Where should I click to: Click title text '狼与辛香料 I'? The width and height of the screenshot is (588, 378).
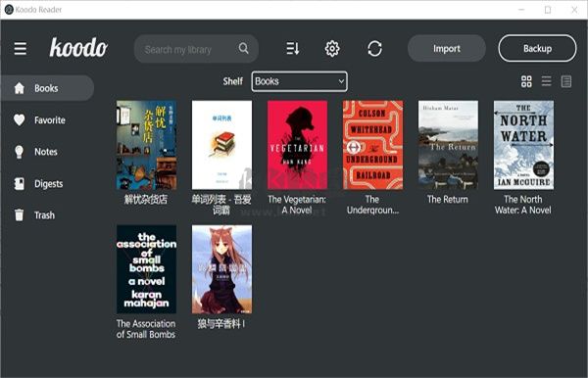click(x=221, y=324)
